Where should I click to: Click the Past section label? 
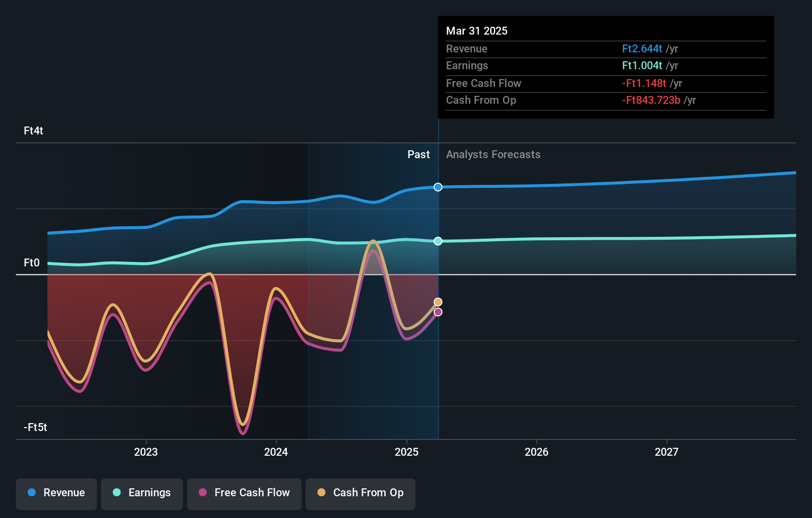pyautogui.click(x=418, y=154)
